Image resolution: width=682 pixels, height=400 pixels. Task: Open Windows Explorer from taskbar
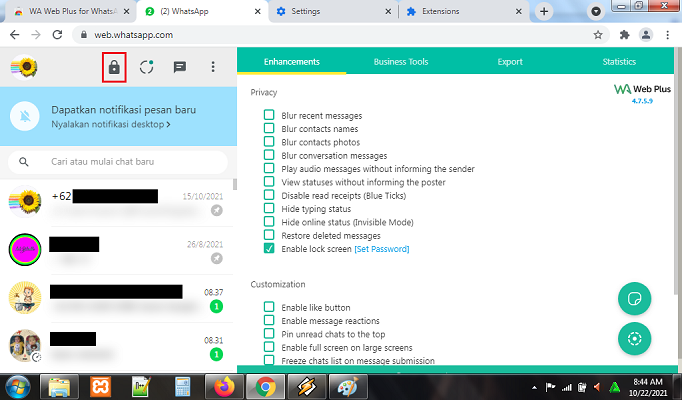[60, 387]
